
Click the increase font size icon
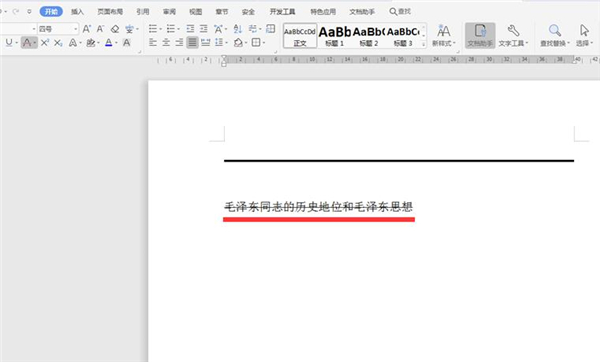(86, 29)
